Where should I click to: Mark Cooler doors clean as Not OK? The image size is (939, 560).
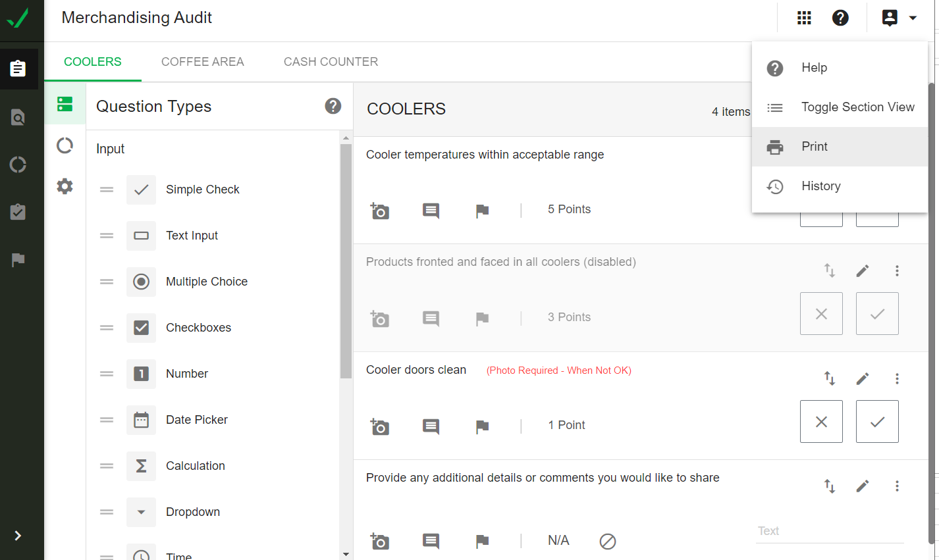[821, 421]
